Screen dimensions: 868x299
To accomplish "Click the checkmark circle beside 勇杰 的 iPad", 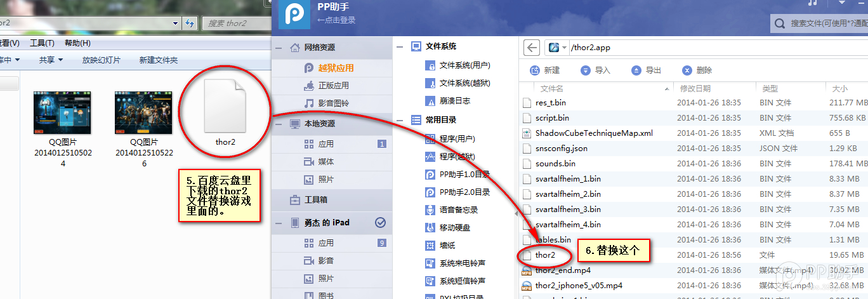I will click(381, 222).
